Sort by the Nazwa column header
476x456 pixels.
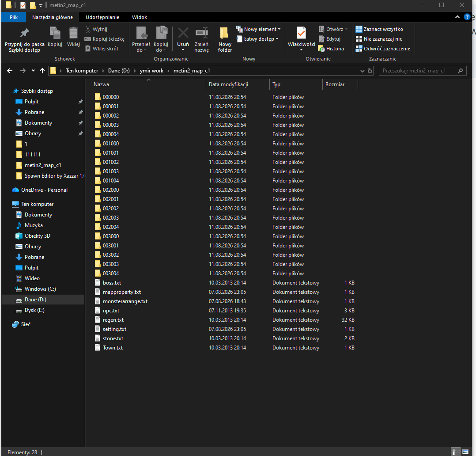click(148, 84)
